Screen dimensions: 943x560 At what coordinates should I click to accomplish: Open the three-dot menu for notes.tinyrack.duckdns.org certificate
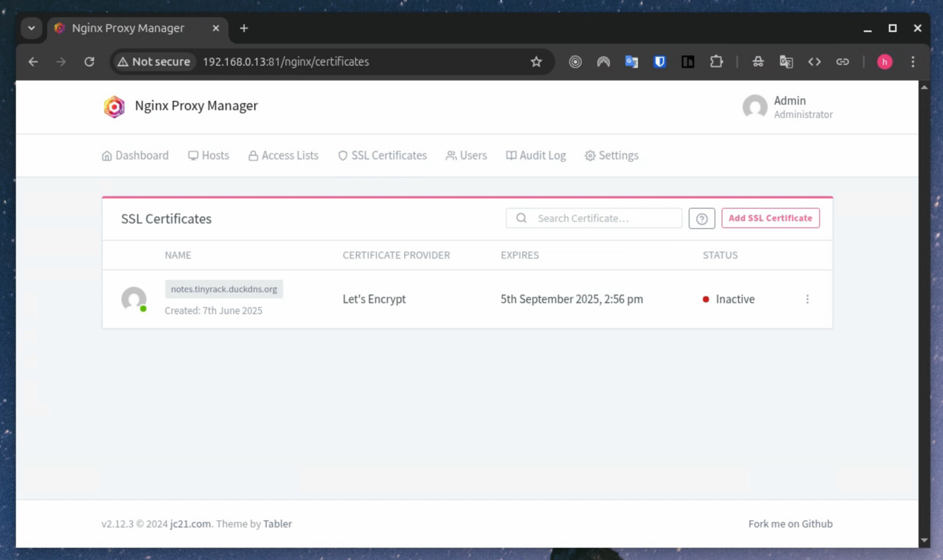(x=807, y=299)
